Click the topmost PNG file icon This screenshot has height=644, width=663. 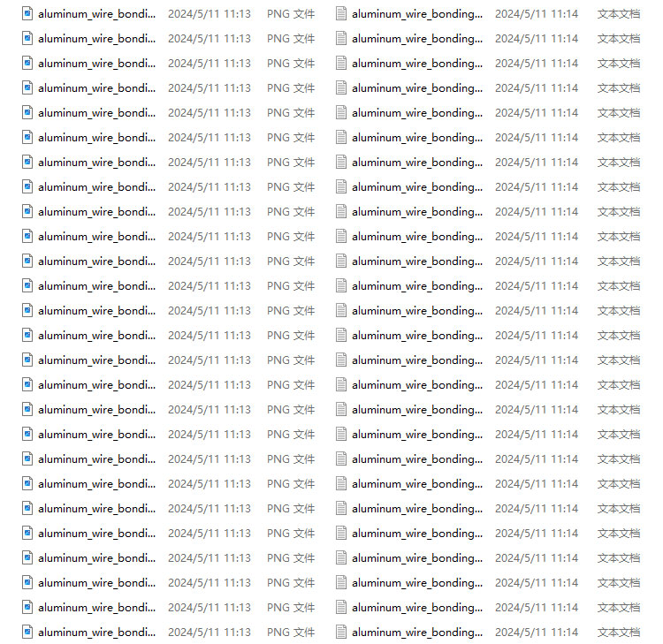[27, 14]
